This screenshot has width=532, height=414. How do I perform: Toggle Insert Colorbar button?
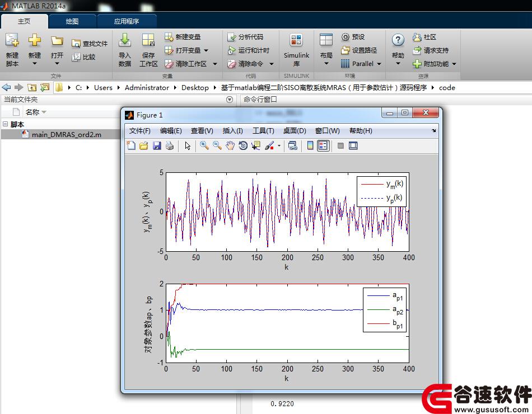click(310, 146)
